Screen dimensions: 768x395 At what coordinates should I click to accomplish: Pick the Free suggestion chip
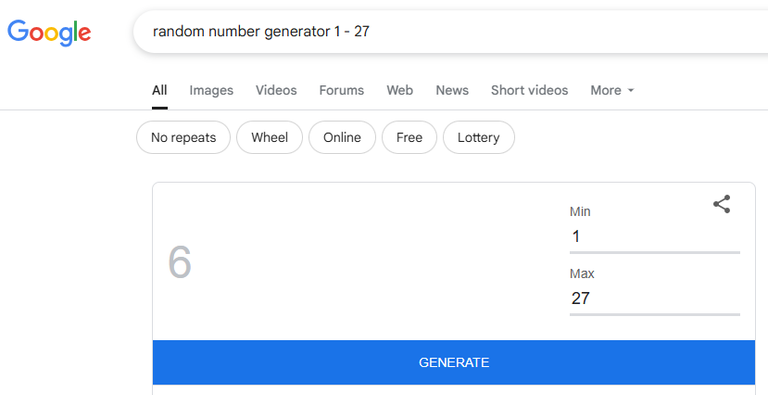click(x=409, y=137)
